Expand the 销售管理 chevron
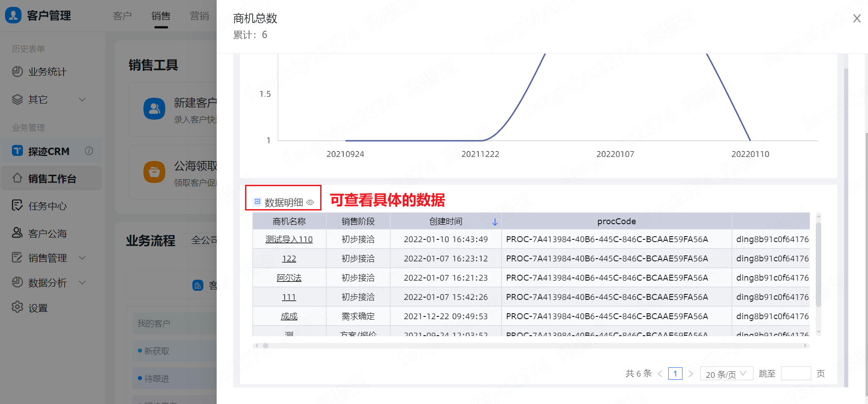Image resolution: width=868 pixels, height=404 pixels. (82, 258)
